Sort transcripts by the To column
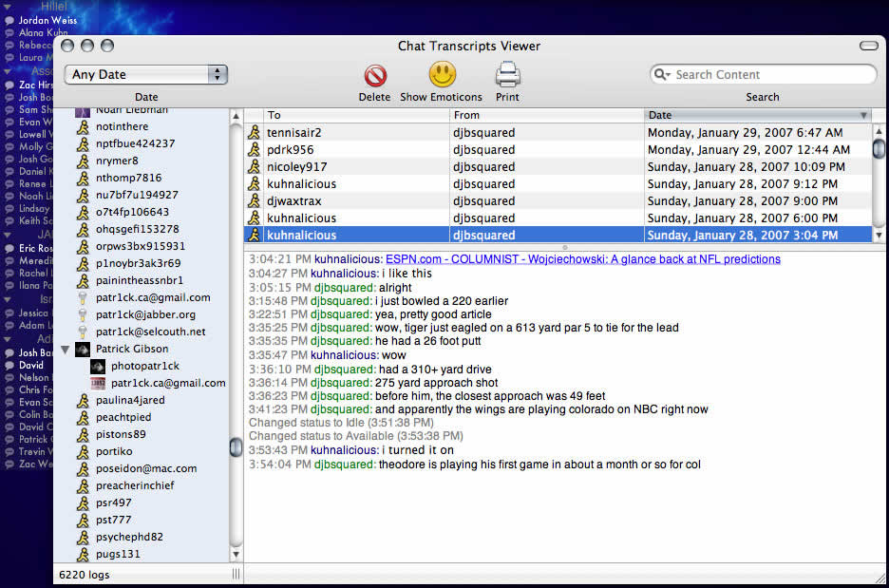The image size is (889, 588). [347, 115]
